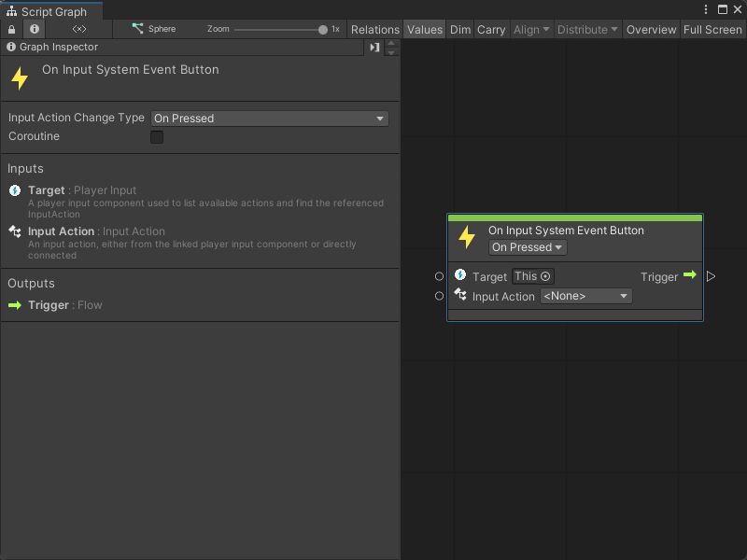Toggle Values display mode in the toolbar
The height and width of the screenshot is (560, 747).
point(425,29)
